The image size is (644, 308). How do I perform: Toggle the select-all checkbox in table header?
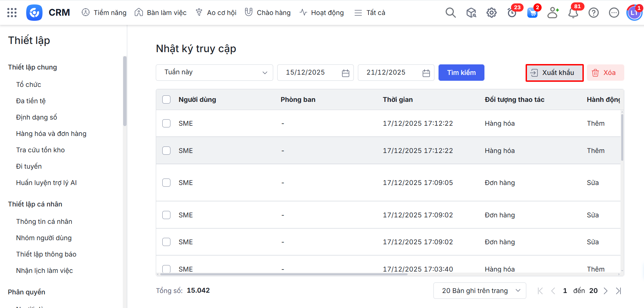pyautogui.click(x=166, y=99)
